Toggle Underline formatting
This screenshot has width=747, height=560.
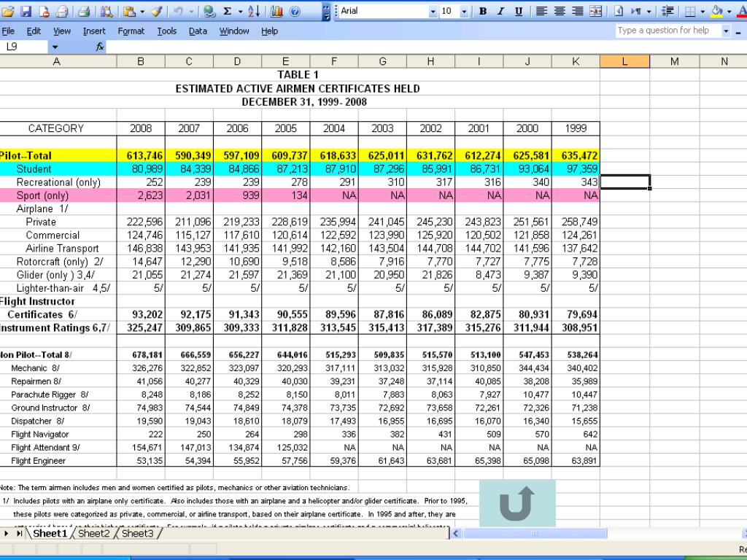[x=519, y=11]
